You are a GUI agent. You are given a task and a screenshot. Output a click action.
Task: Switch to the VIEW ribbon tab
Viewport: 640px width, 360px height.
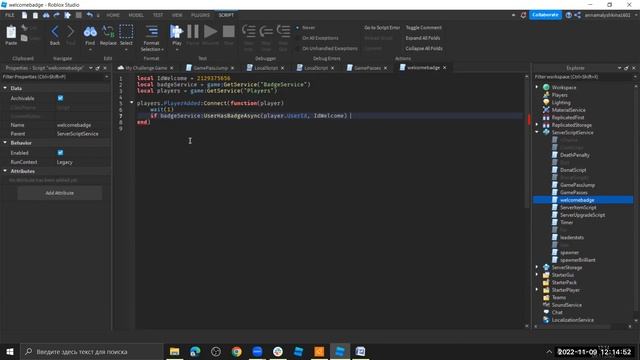[177, 15]
